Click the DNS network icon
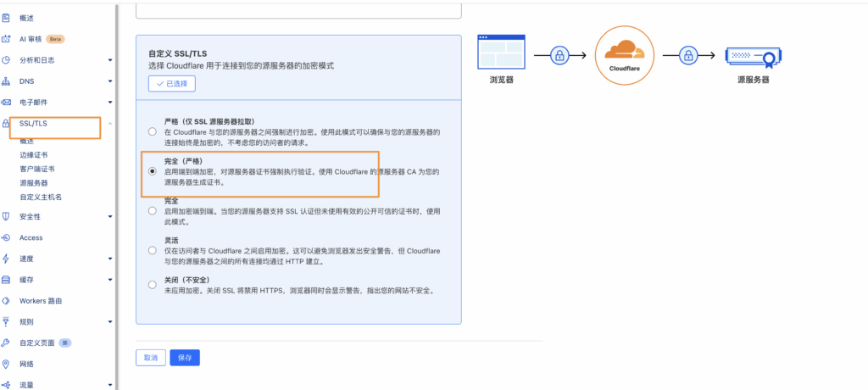This screenshot has height=390, width=868. click(6, 81)
